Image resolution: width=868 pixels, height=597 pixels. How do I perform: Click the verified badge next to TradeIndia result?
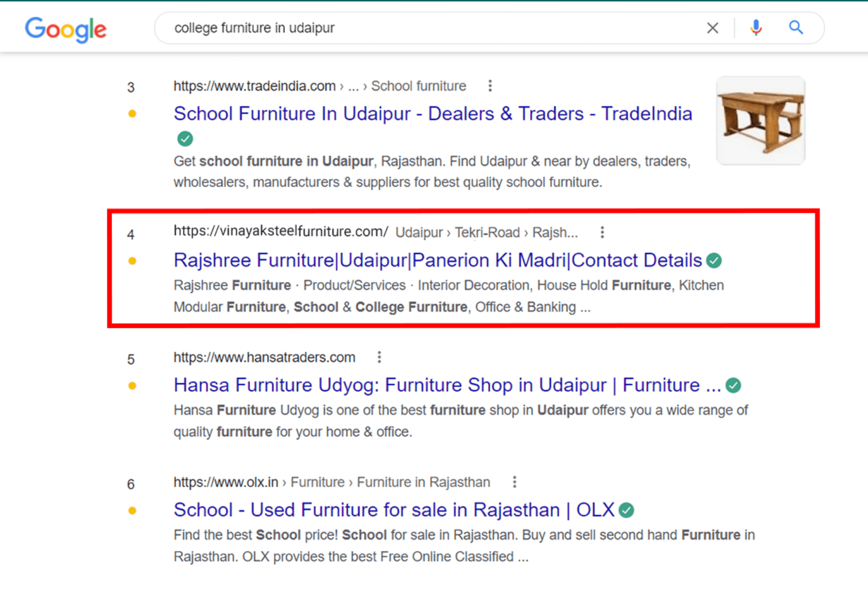click(185, 139)
